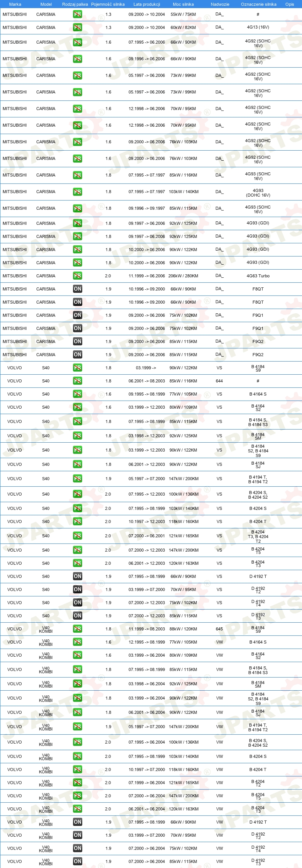Select the 03.1999 -> production years cell

pyautogui.click(x=146, y=368)
